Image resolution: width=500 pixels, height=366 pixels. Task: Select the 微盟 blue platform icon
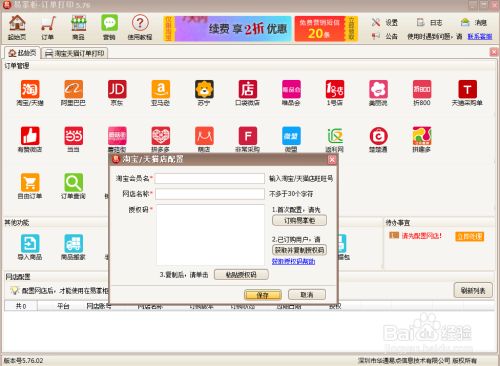291,140
